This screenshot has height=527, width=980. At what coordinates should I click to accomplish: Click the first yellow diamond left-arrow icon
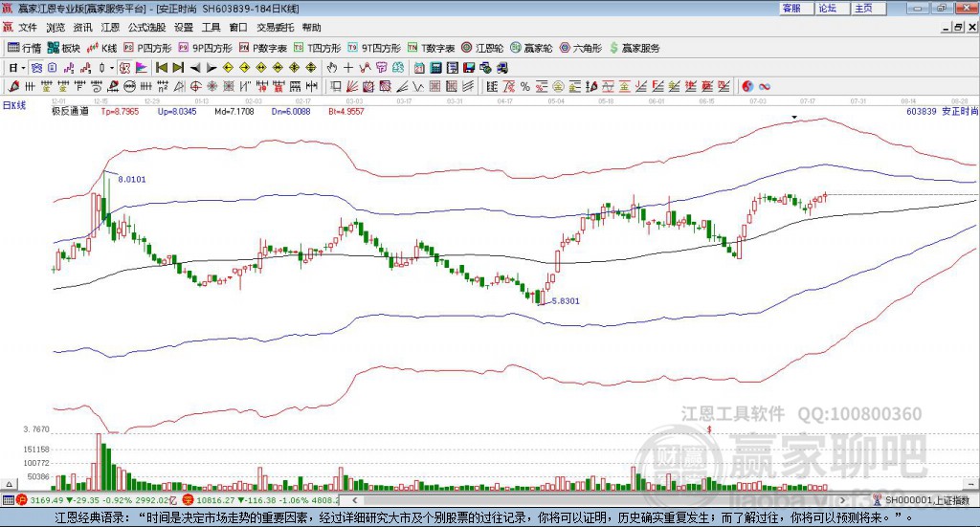(x=228, y=68)
